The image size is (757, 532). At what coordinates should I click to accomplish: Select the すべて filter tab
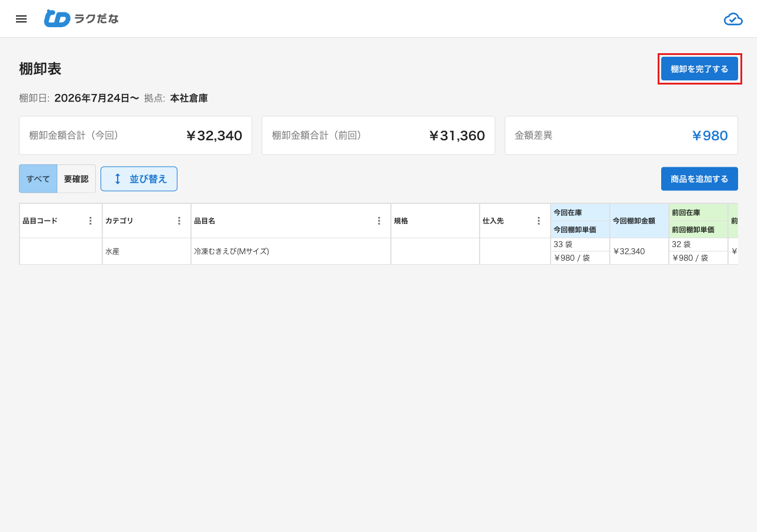pyautogui.click(x=38, y=179)
